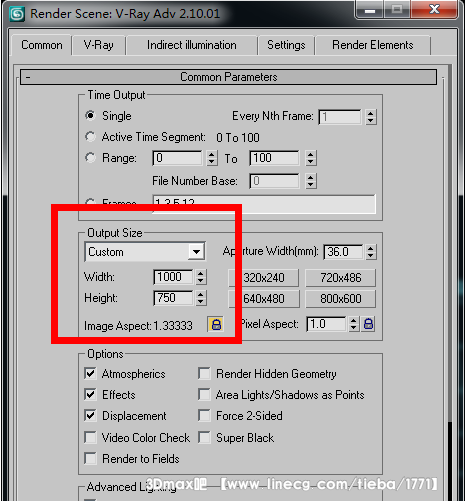The image size is (467, 501).
Task: Adjust the Pixel Aspect spinner
Action: coord(353,324)
